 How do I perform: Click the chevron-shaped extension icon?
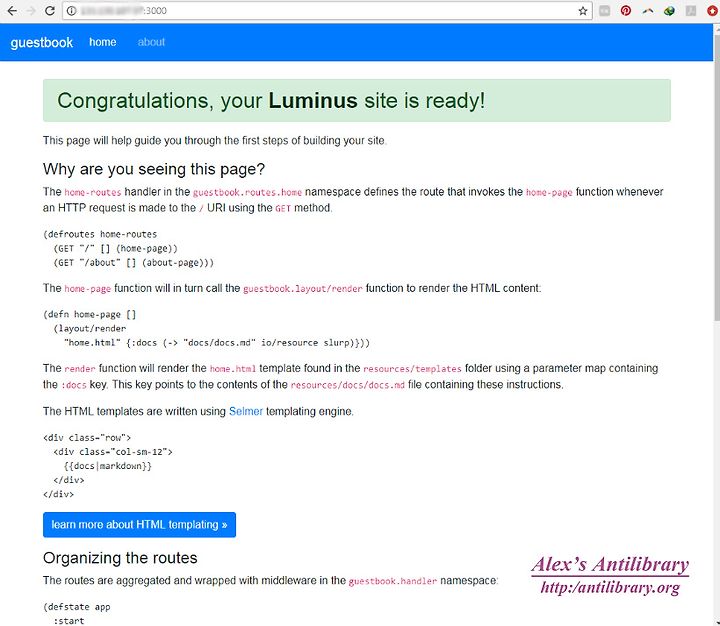point(647,11)
